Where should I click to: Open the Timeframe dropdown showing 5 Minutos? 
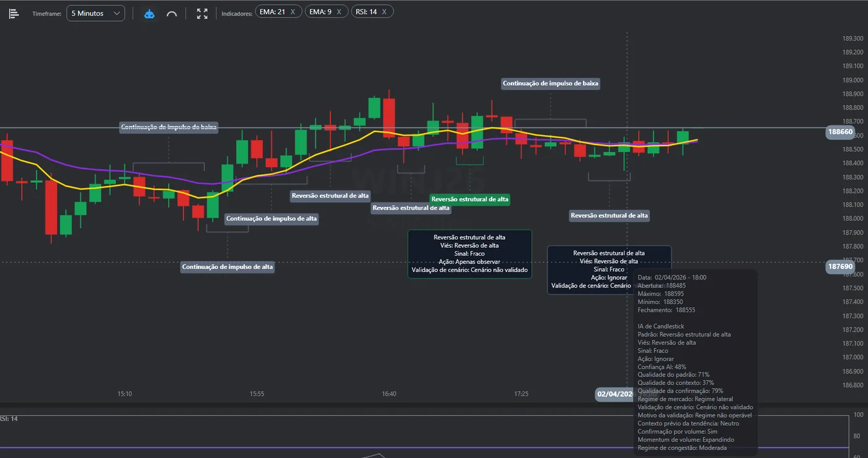[x=95, y=13]
